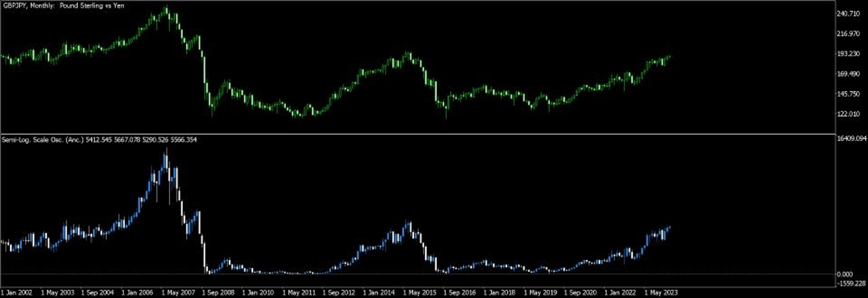Select the 122.010 price axis label
The width and height of the screenshot is (868, 298).
(848, 114)
